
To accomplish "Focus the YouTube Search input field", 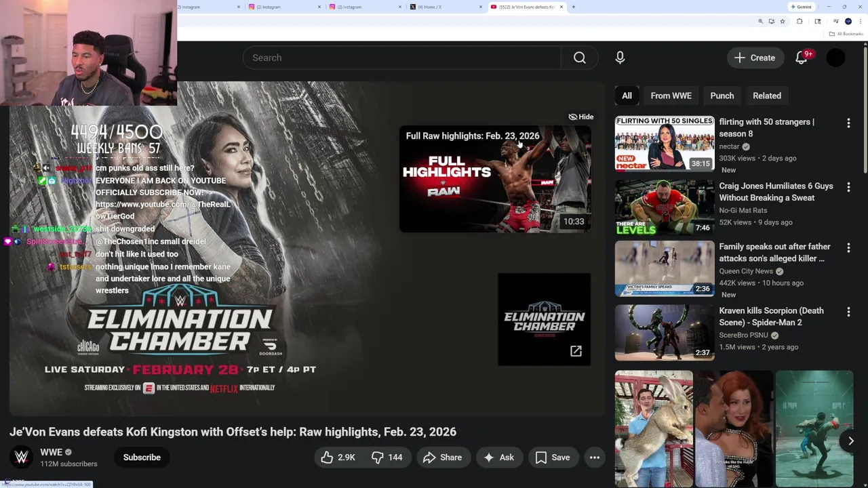I will (401, 58).
